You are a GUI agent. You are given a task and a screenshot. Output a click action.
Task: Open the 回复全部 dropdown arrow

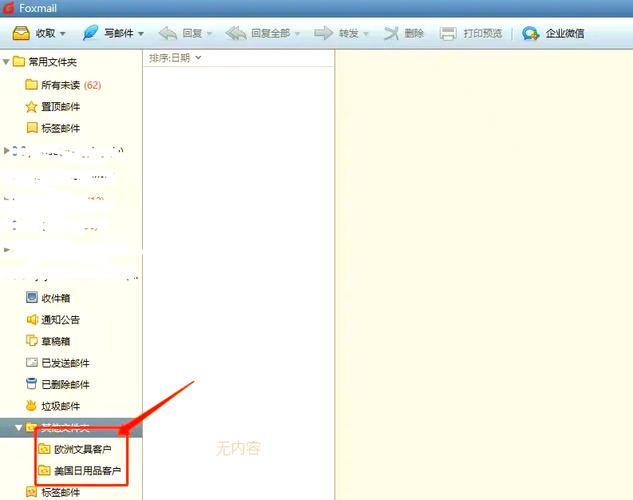coord(297,34)
